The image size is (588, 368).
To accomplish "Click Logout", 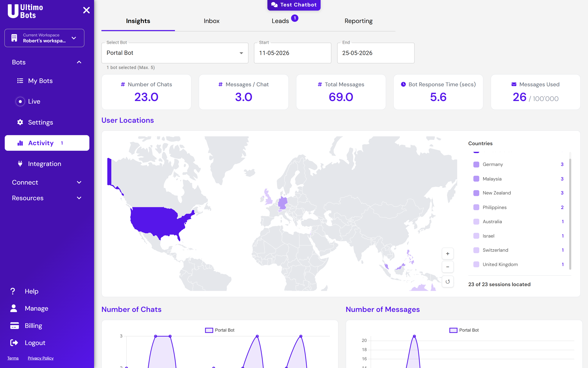I will (35, 343).
